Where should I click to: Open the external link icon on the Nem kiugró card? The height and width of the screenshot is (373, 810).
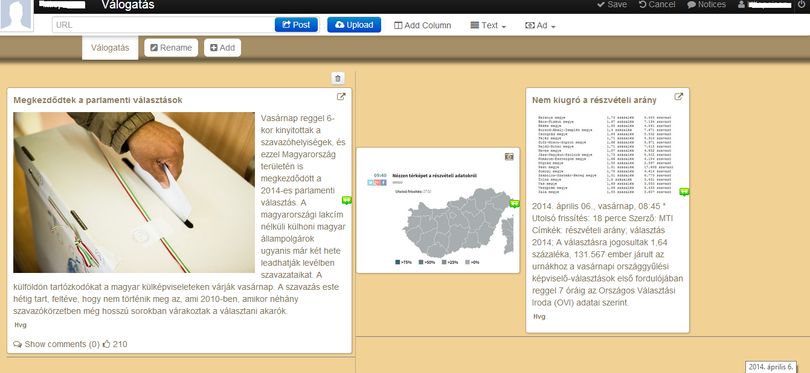(679, 97)
